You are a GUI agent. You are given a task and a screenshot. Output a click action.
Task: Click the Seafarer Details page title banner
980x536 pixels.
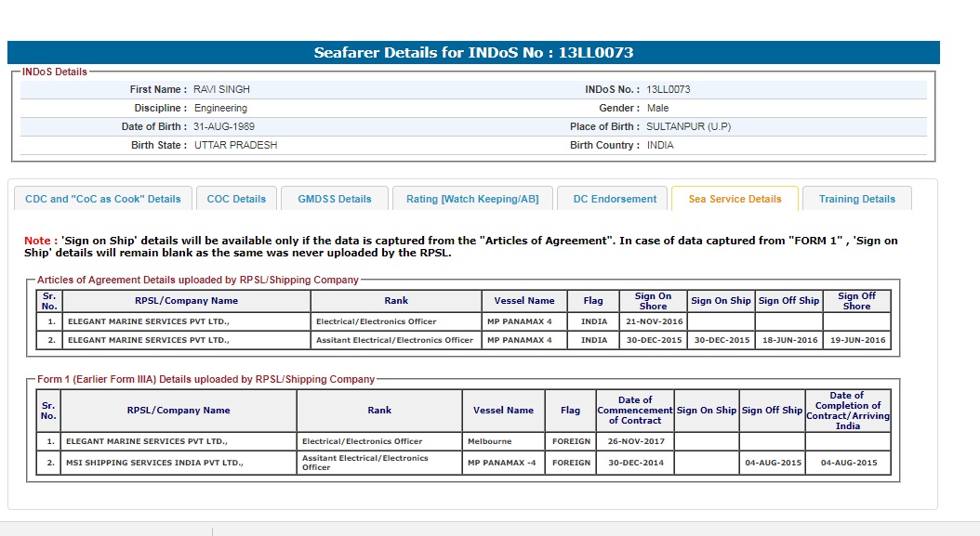coord(473,53)
